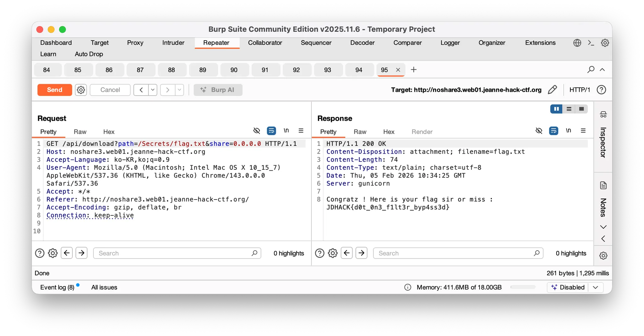Click the memory usage progress bar
Image resolution: width=644 pixels, height=336 pixels.
[523, 287]
